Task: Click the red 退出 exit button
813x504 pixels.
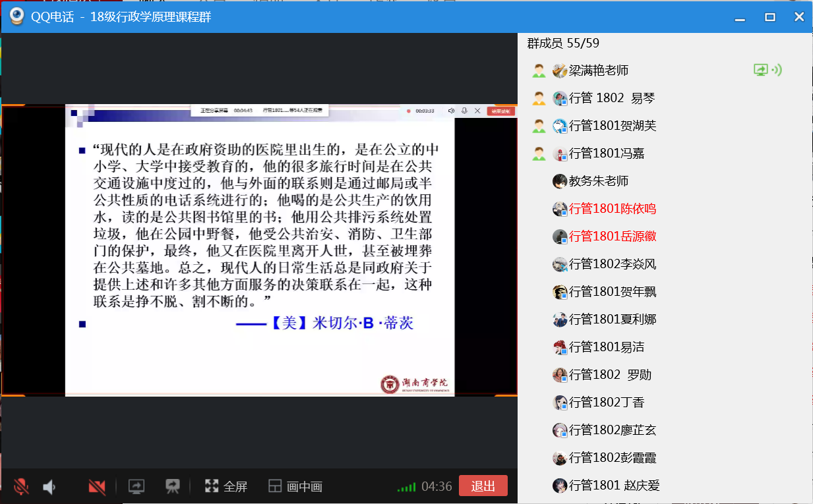Action: tap(483, 486)
